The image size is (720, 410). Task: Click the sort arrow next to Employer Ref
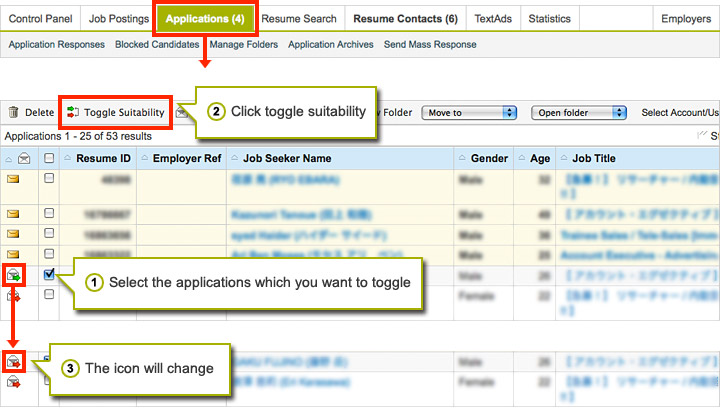point(144,158)
